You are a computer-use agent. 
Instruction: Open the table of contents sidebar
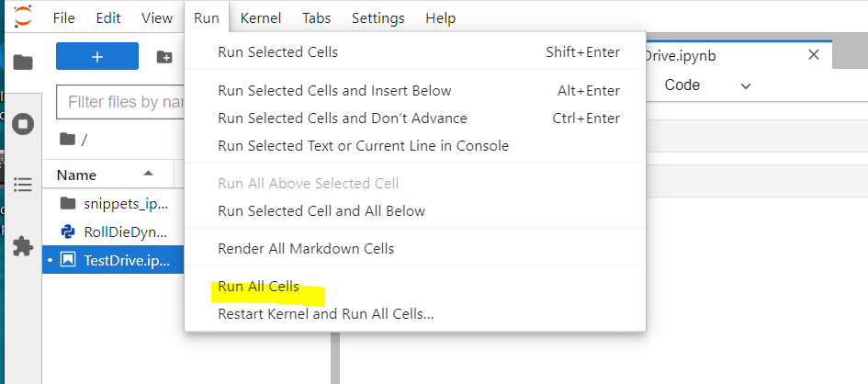(23, 185)
